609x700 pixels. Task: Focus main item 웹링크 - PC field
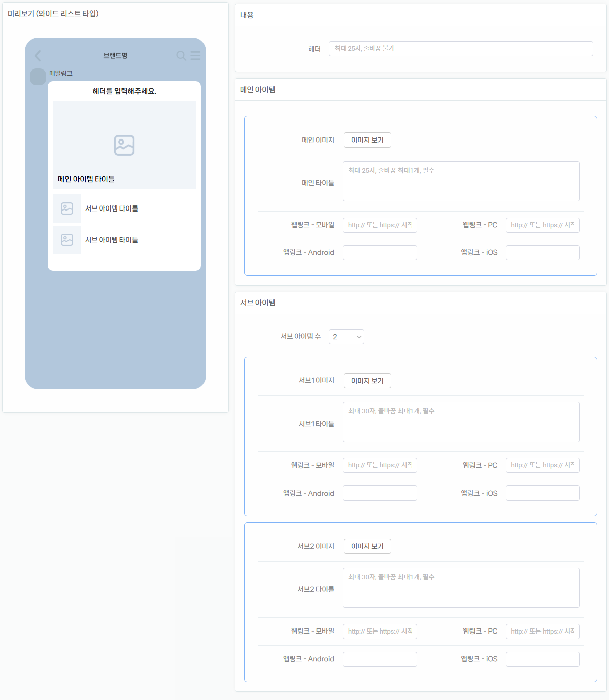click(543, 225)
